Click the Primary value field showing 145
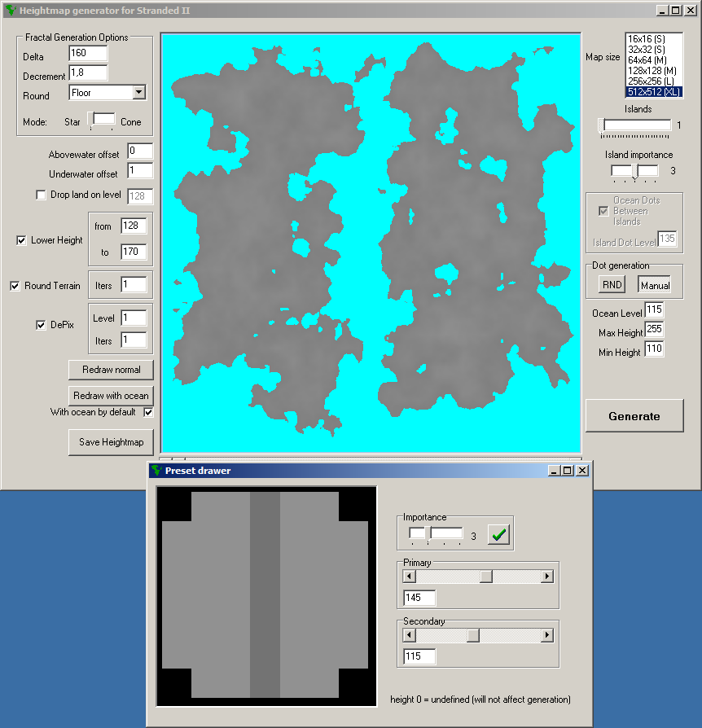This screenshot has height=728, width=702. click(x=419, y=598)
